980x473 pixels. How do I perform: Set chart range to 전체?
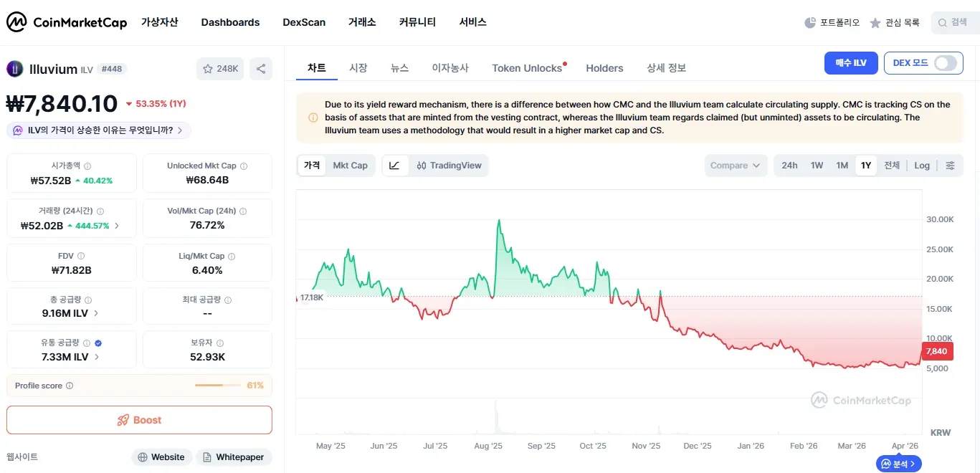[x=892, y=166]
